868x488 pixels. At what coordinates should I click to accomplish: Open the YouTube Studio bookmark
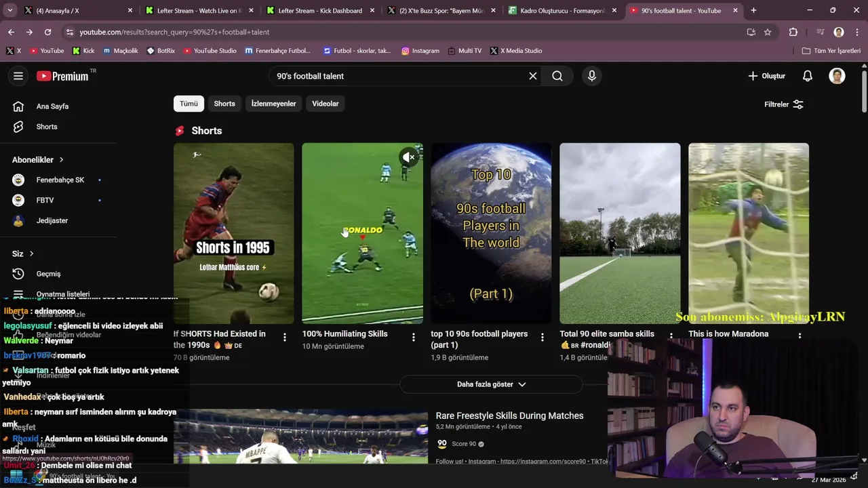[x=210, y=51]
